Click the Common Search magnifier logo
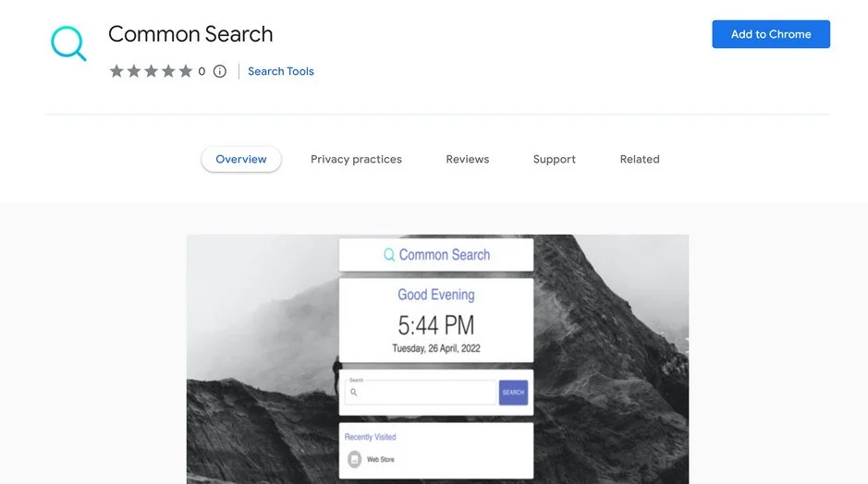The height and width of the screenshot is (484, 868). 68,43
